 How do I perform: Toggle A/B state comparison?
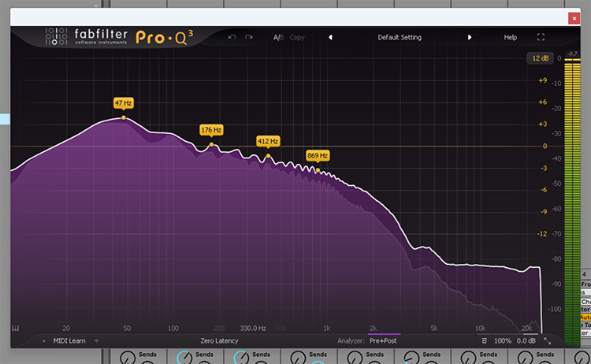(278, 37)
